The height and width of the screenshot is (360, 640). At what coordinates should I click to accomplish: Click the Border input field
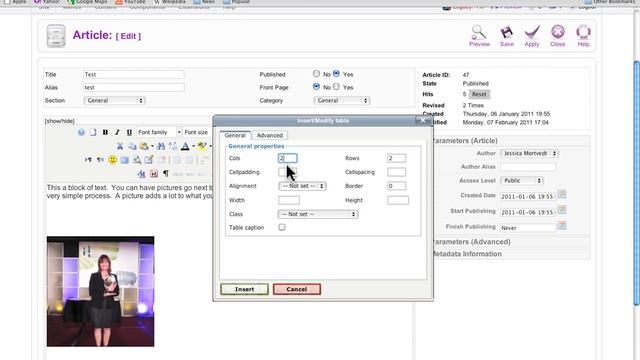[x=396, y=186]
